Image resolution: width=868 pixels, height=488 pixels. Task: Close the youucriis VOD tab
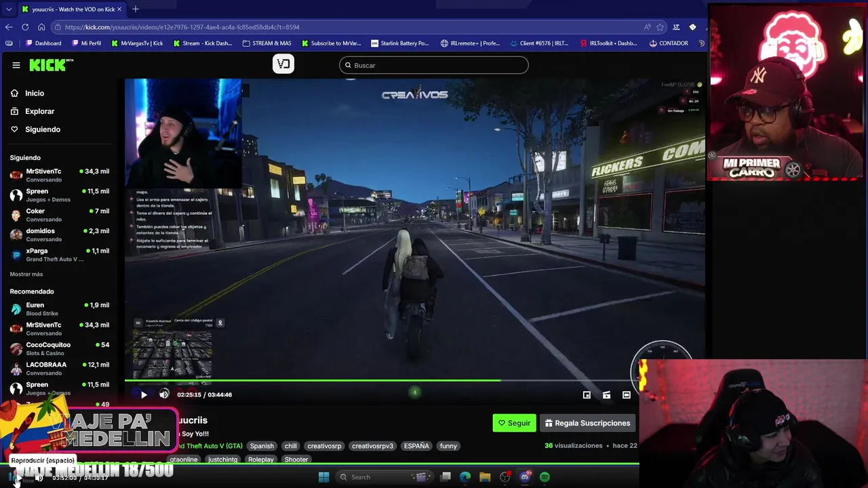point(119,9)
